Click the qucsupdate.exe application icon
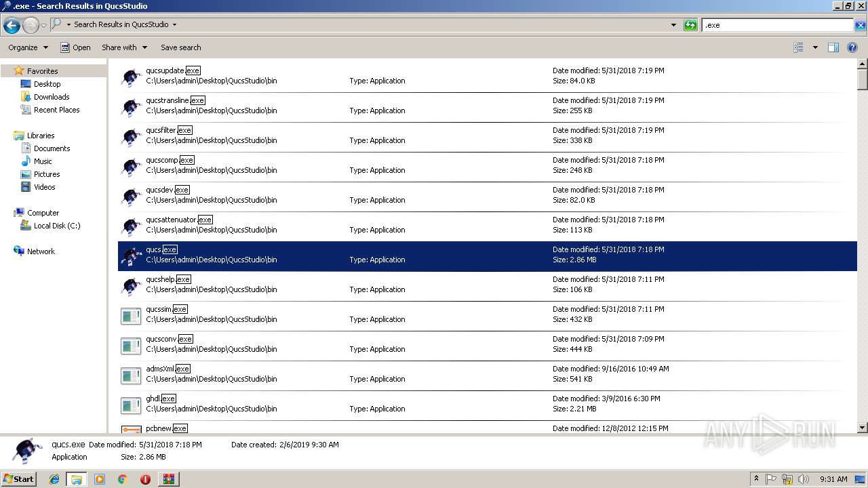 pyautogui.click(x=131, y=77)
